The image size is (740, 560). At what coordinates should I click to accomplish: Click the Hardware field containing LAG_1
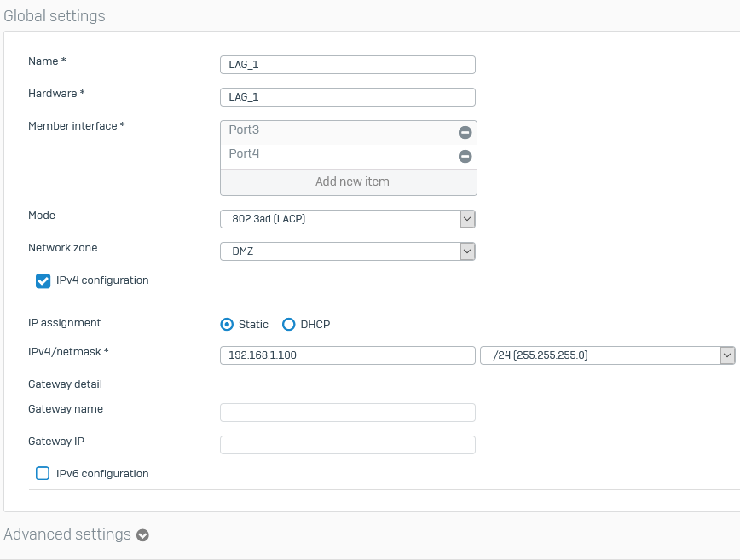pyautogui.click(x=347, y=96)
